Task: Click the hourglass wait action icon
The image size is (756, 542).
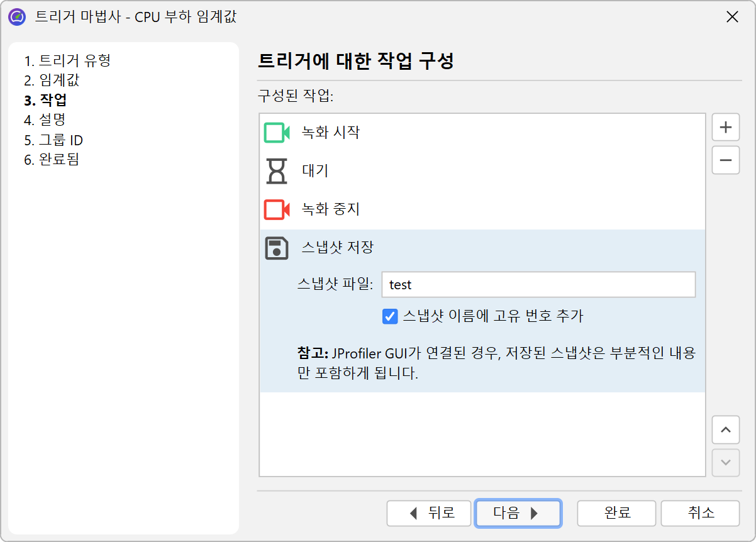Action: point(276,171)
